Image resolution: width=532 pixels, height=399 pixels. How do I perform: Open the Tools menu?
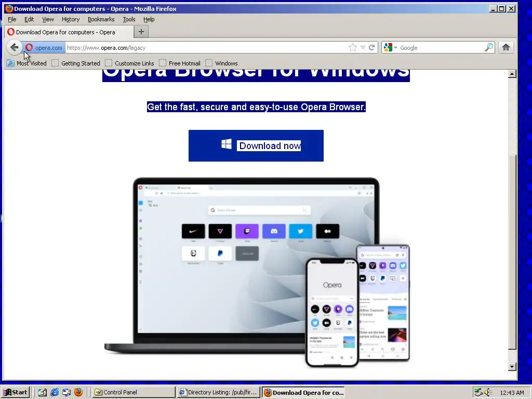(x=129, y=19)
